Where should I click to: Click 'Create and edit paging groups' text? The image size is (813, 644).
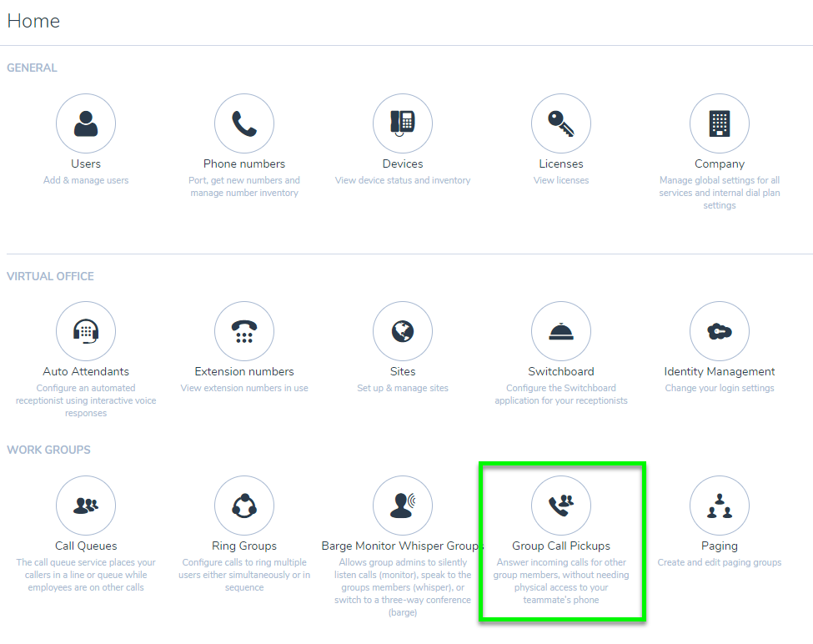pos(719,562)
